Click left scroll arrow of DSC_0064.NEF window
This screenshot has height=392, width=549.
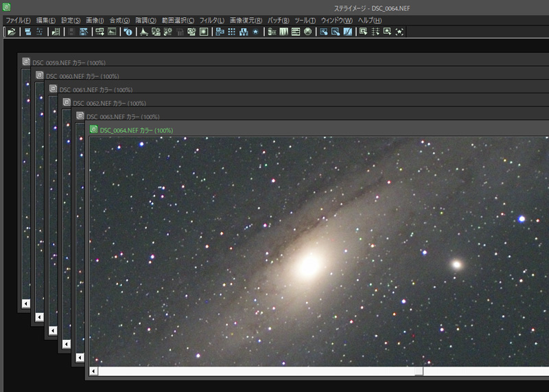(x=94, y=371)
